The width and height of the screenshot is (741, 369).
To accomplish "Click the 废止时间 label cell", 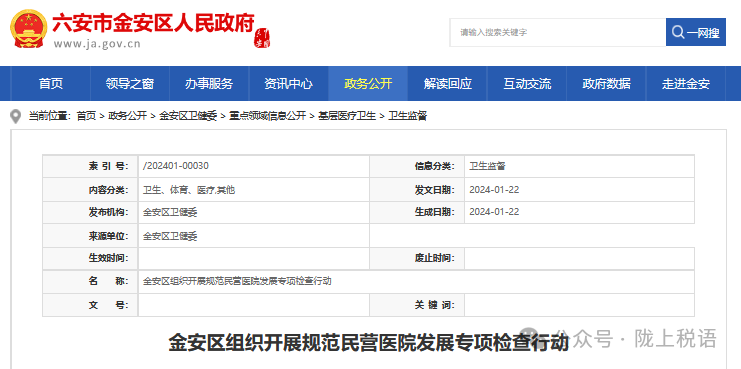I will 417,258.
